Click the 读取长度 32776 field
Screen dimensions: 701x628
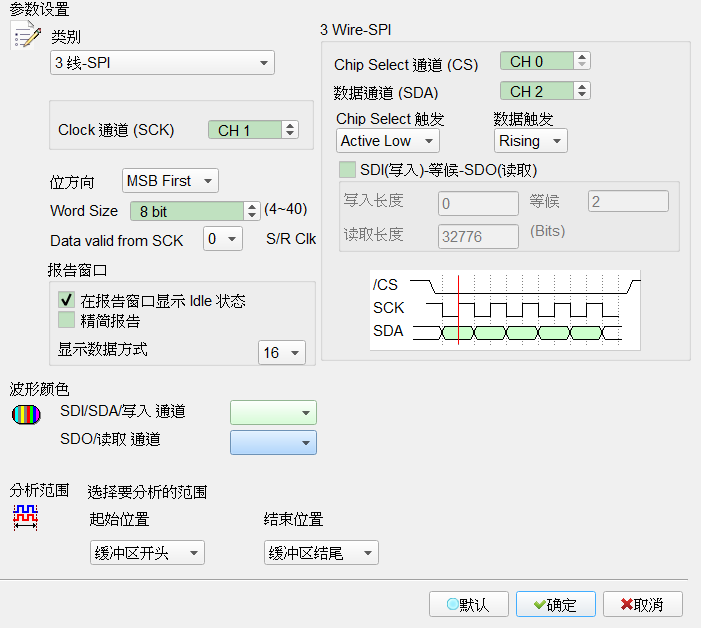click(x=478, y=236)
